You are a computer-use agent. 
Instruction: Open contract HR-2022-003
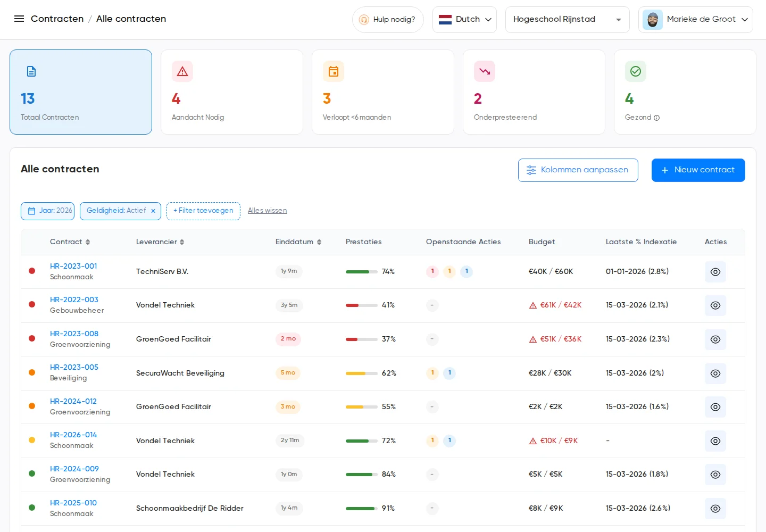(74, 300)
